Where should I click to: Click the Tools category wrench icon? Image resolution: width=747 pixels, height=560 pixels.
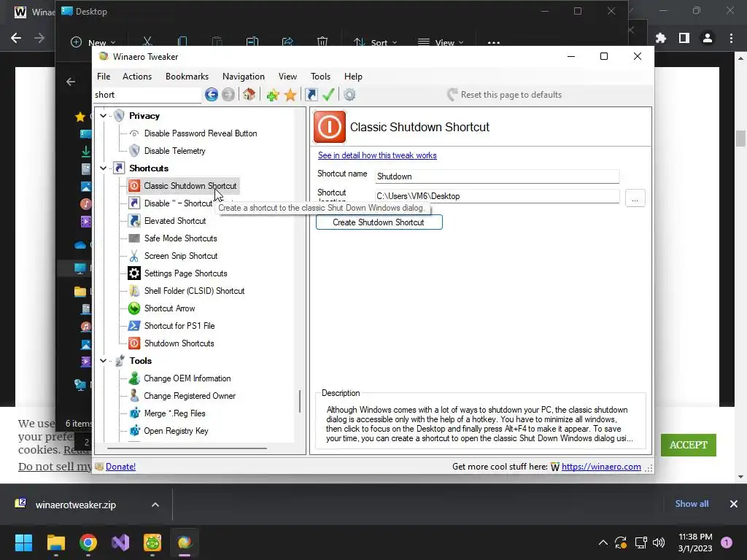pyautogui.click(x=119, y=360)
